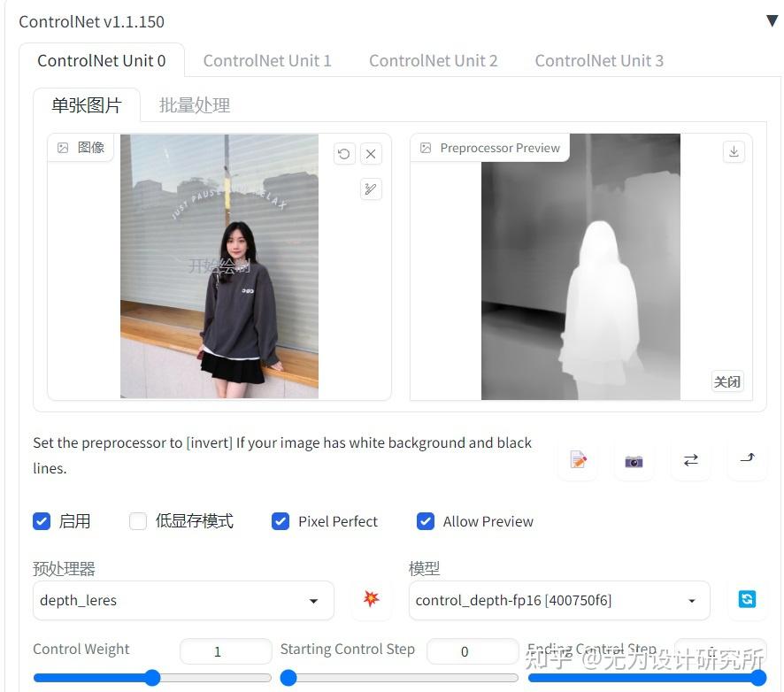
Task: Select the 批量处理 batch tab
Action: (195, 105)
